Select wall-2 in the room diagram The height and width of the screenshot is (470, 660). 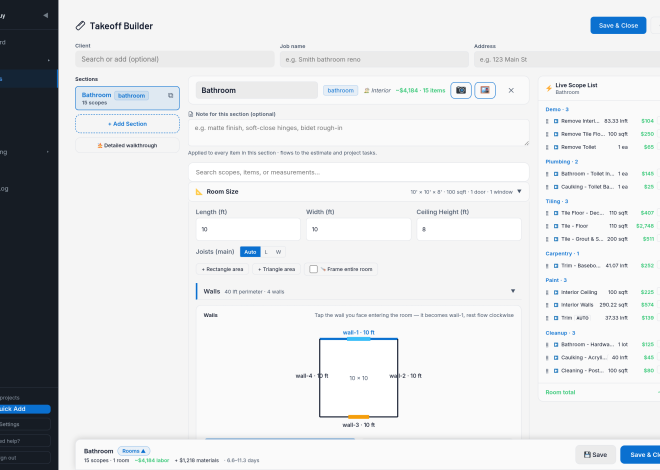point(398,378)
